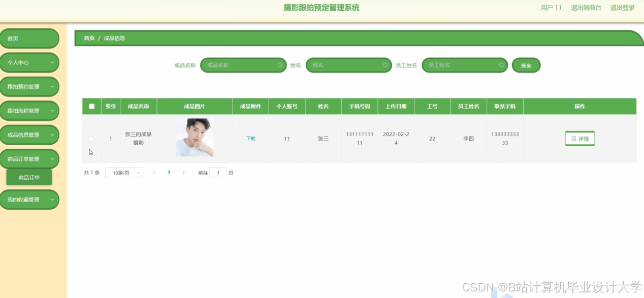Click page number 1 in pagination

tap(169, 173)
